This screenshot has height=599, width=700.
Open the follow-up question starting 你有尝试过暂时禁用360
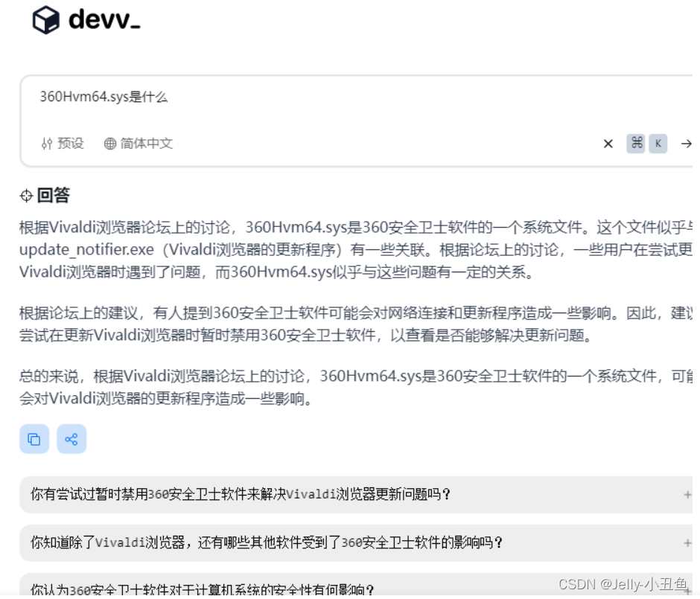(356, 495)
